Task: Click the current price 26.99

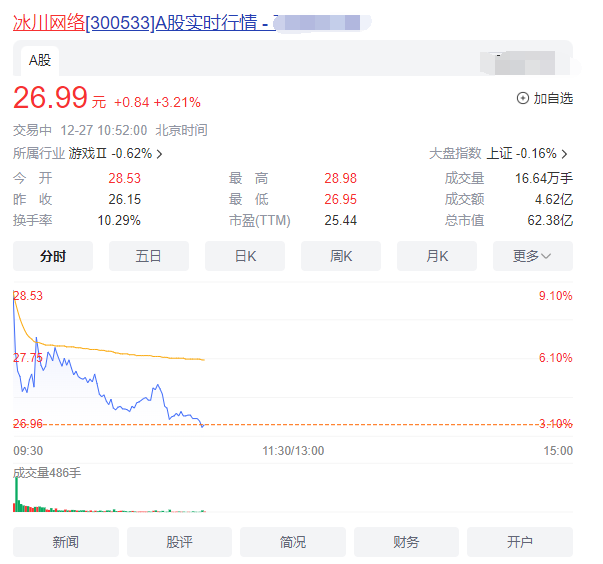Action: pos(50,98)
